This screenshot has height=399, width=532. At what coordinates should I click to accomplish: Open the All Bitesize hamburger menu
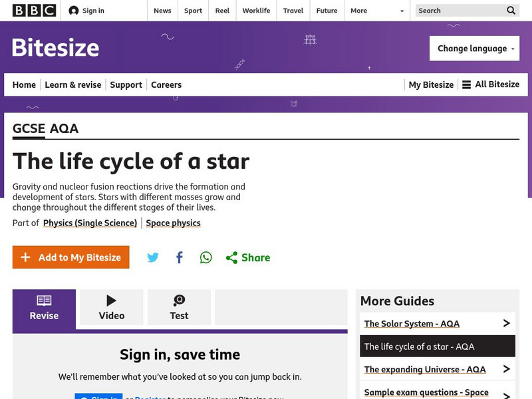coord(468,84)
